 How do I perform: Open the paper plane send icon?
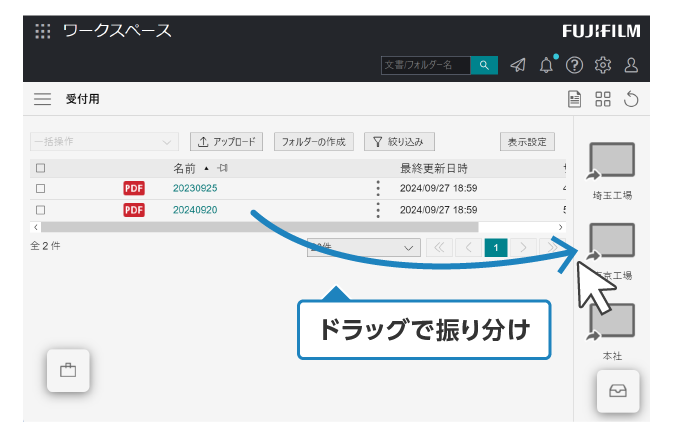(x=518, y=65)
